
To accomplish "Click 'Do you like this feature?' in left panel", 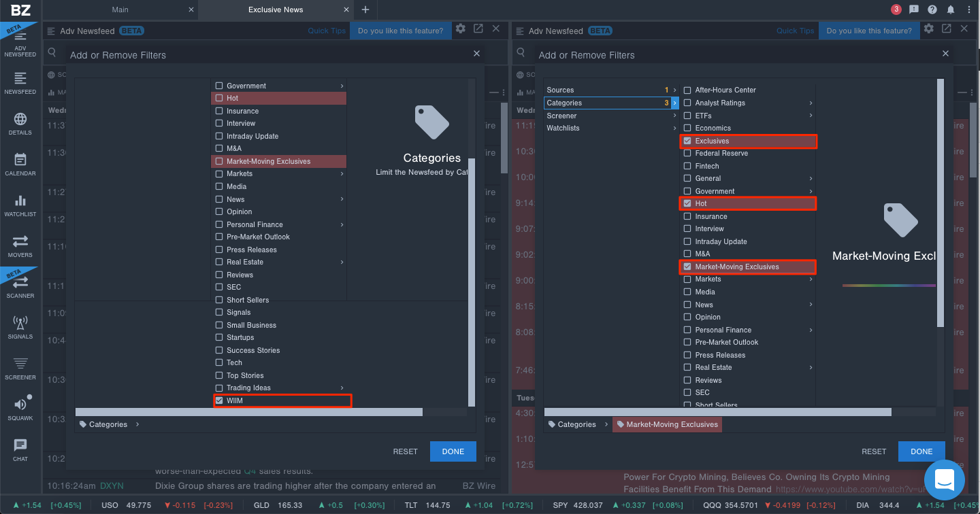I will tap(400, 31).
